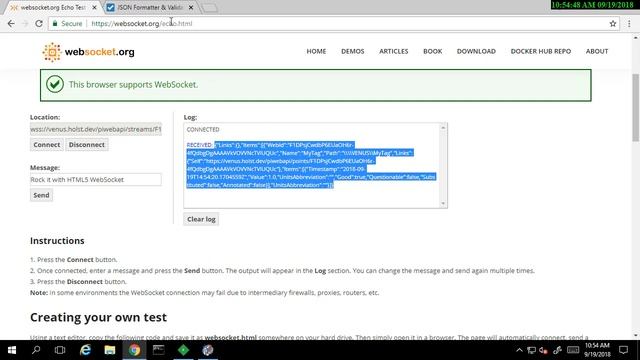Open the ABOUT navigation item

point(597,51)
